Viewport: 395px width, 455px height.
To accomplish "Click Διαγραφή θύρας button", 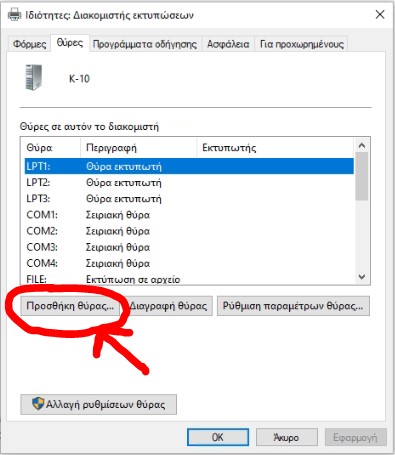I will click(168, 306).
